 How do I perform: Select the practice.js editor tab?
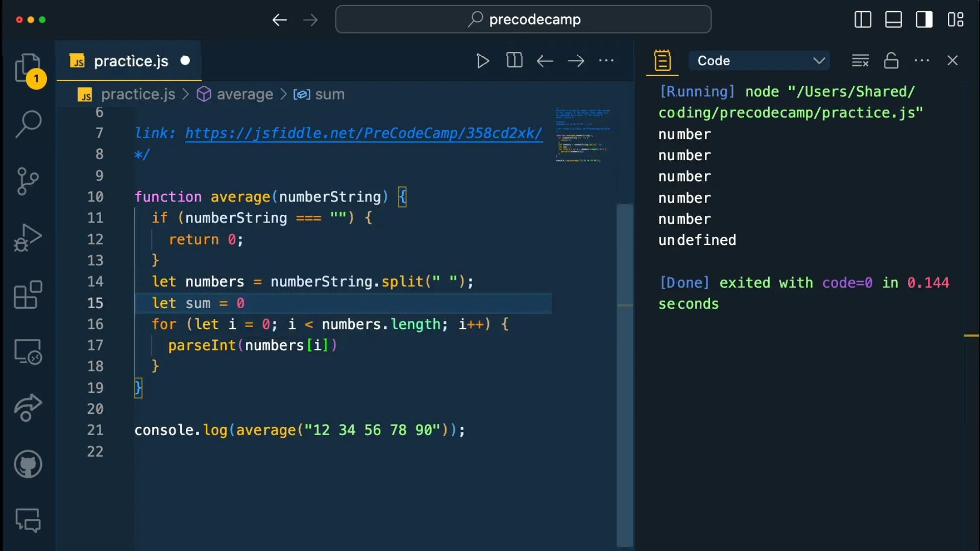coord(131,61)
